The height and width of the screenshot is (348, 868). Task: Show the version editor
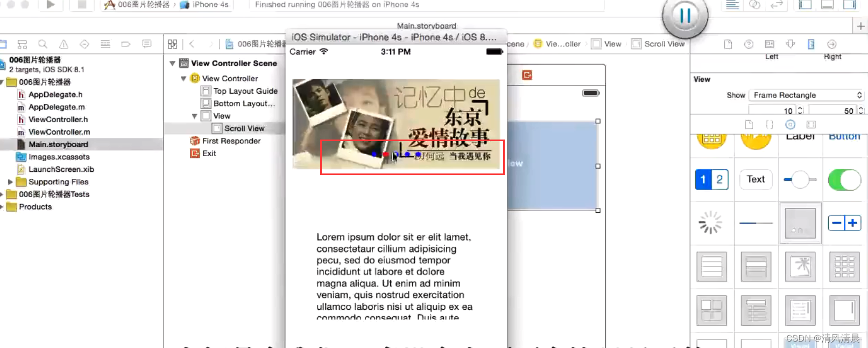pyautogui.click(x=776, y=5)
